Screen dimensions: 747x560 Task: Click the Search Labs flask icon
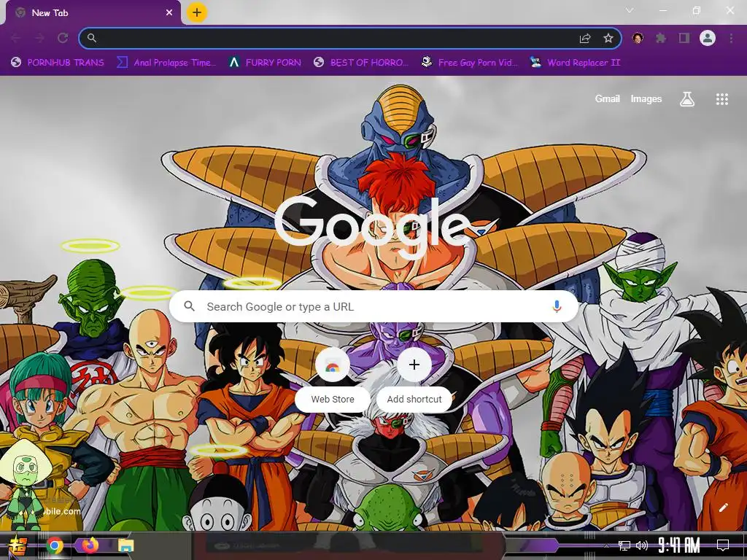coord(686,99)
